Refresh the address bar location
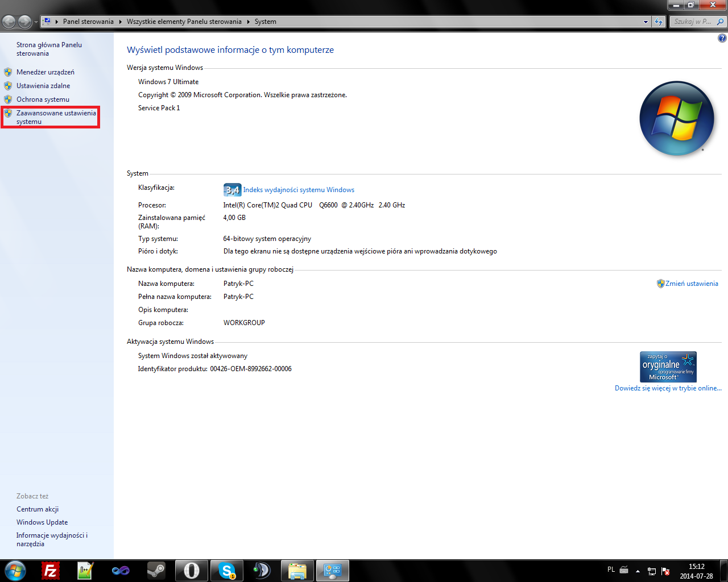Screen dimensions: 728x582 (x=659, y=22)
